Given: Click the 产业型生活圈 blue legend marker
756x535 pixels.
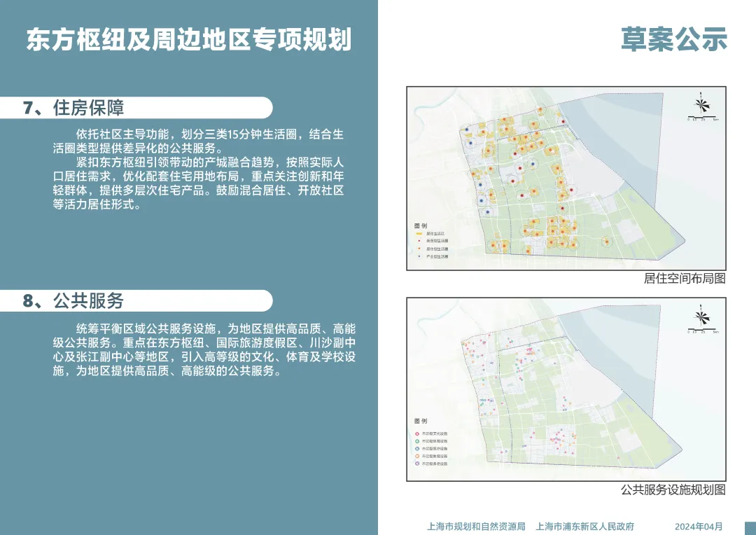Looking at the screenshot, I should pos(419,256).
